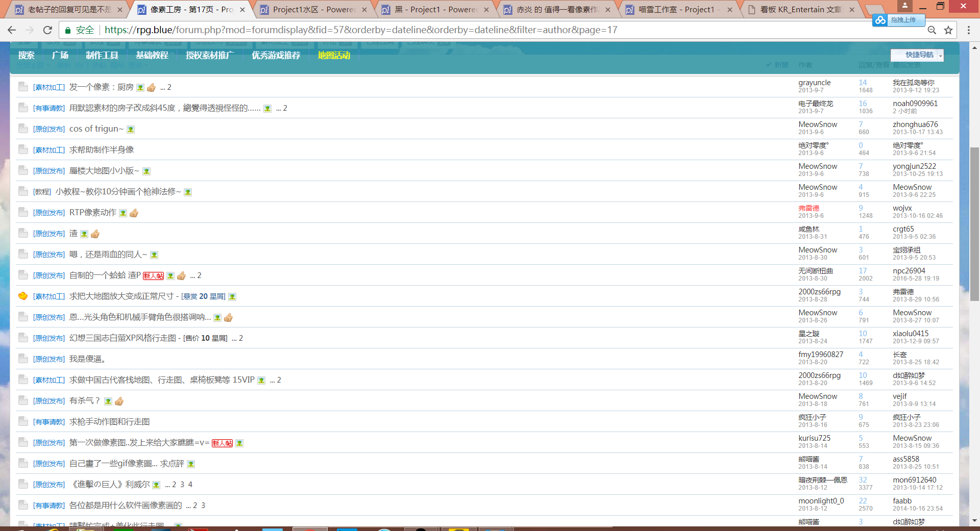Click image attachment icon next to cos of trigun~
980x531 pixels.
131,130
